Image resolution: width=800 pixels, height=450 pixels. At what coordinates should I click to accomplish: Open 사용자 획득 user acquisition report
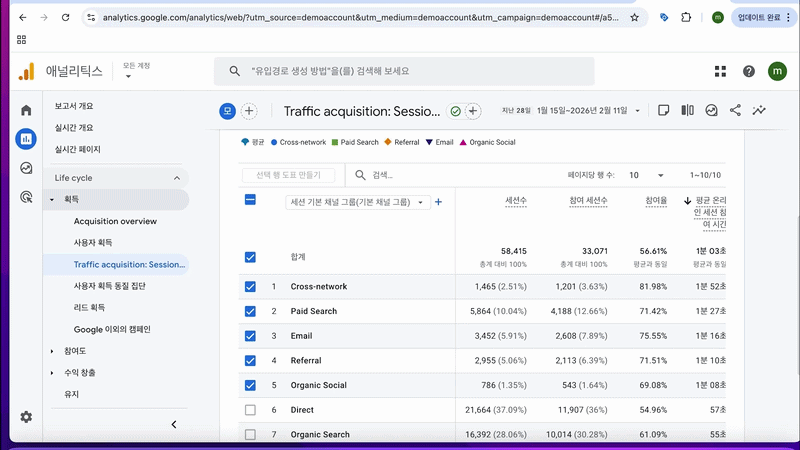tap(93, 243)
